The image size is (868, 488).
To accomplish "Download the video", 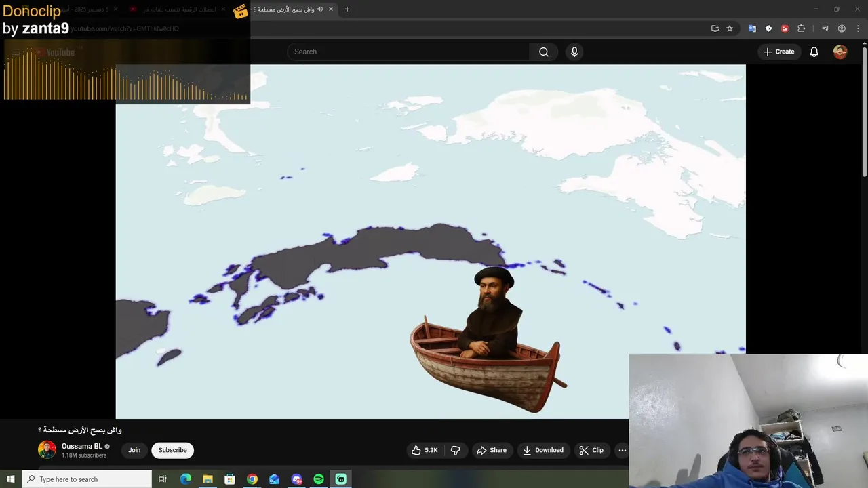I will pyautogui.click(x=543, y=450).
